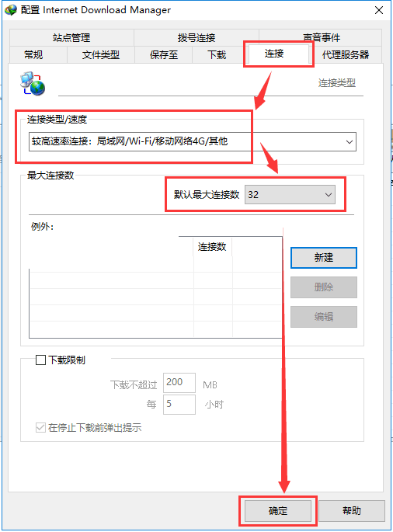393x532 pixels.
Task: Click the IDM globe icon in title bar
Action: [11, 10]
